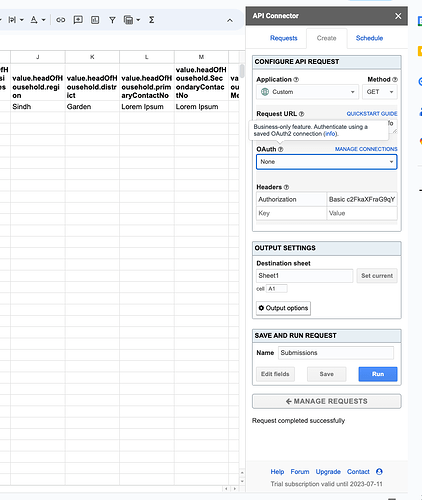Select column K header
This screenshot has width=422, height=500.
92,57
